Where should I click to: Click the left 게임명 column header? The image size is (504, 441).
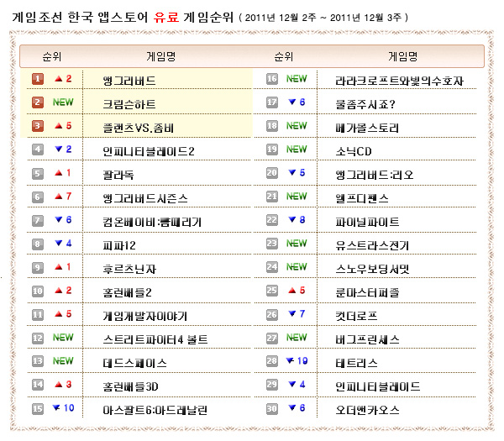pos(161,56)
